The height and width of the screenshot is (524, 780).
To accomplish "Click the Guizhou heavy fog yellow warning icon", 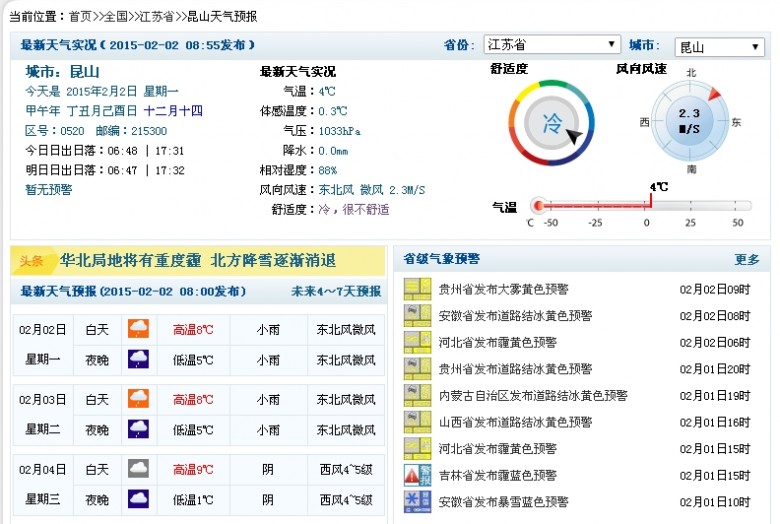I will [416, 289].
